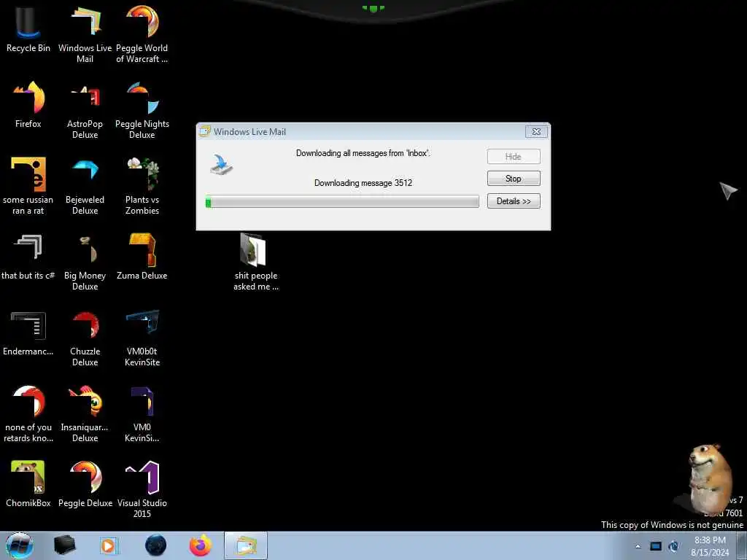The height and width of the screenshot is (560, 747).
Task: Click the Windows Live Mail title bar
Action: coord(362,132)
